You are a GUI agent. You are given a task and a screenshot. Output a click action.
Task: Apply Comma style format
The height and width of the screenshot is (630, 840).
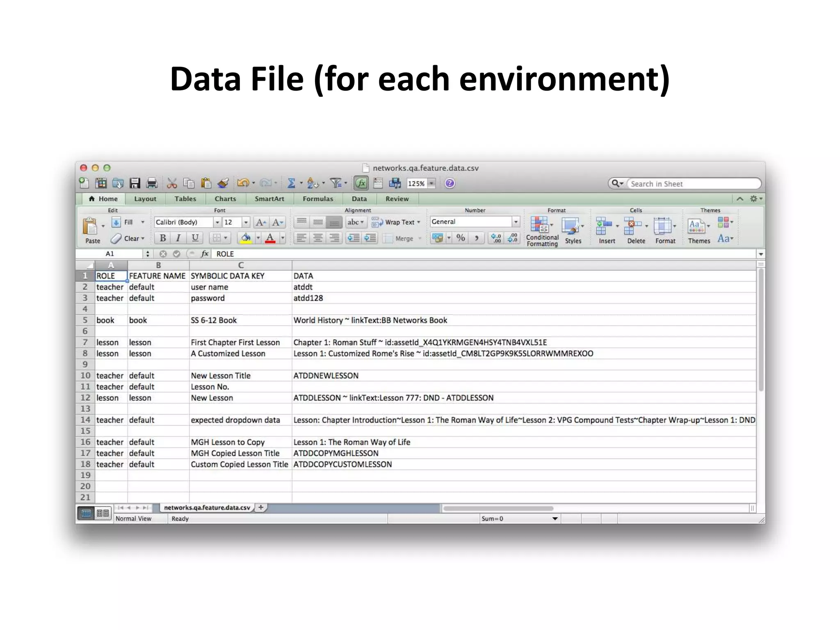coord(477,238)
